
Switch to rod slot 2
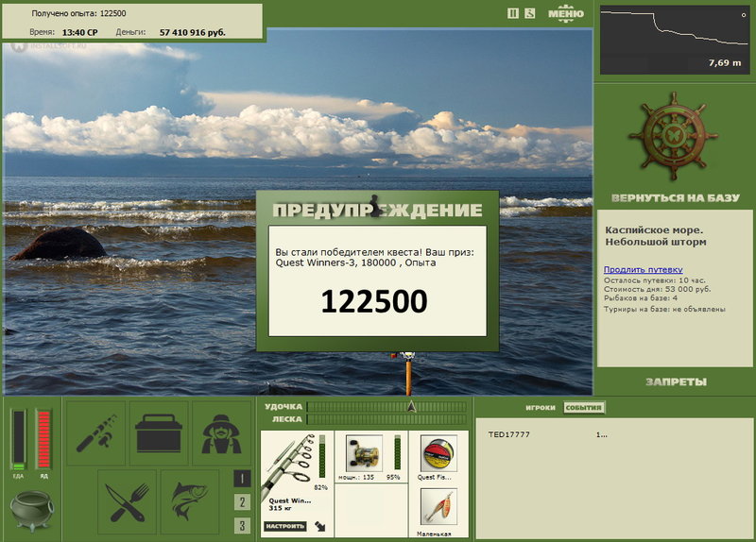[242, 502]
